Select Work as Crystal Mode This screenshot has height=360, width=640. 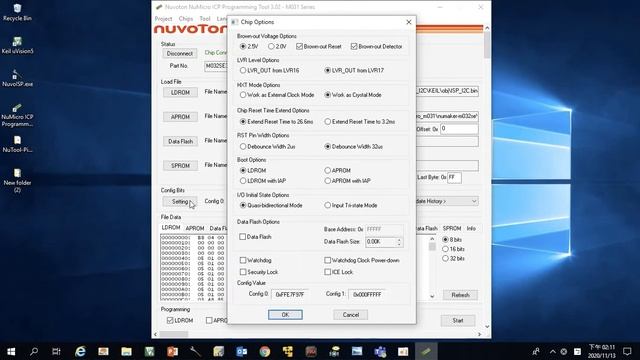pyautogui.click(x=353, y=95)
